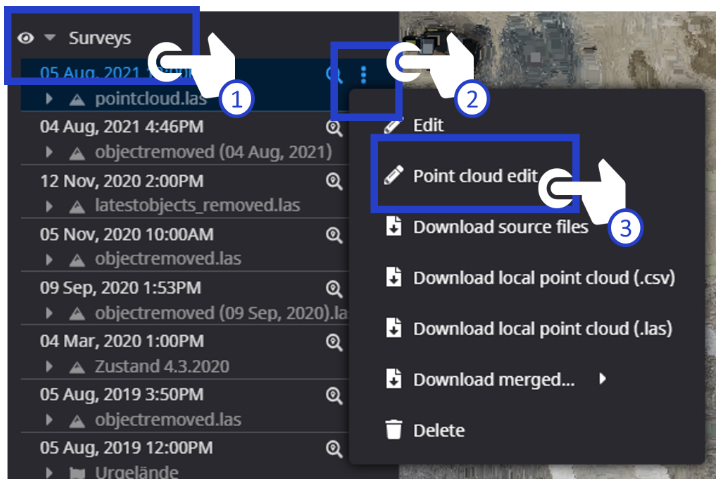Zoom to the 12 Nov, 2020 2:00PM survey
This screenshot has height=485, width=723.
(334, 181)
